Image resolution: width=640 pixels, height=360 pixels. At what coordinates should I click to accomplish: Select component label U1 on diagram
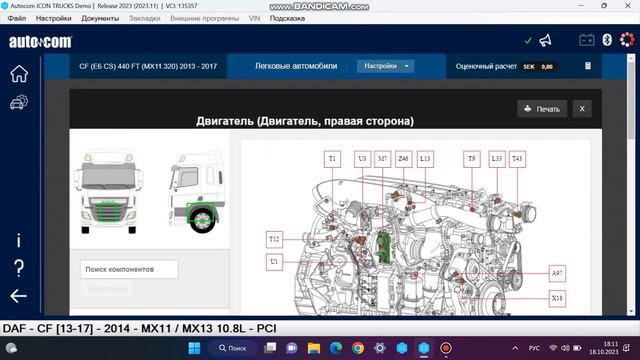[274, 262]
